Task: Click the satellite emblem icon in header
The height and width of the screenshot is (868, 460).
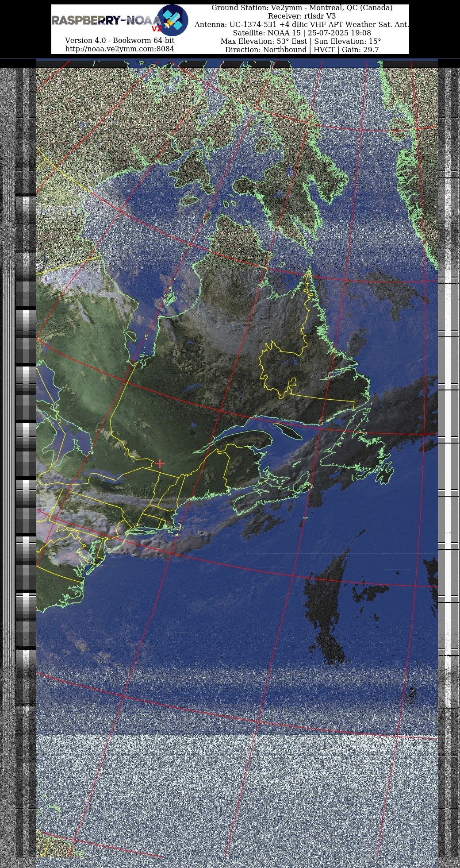Action: (173, 20)
